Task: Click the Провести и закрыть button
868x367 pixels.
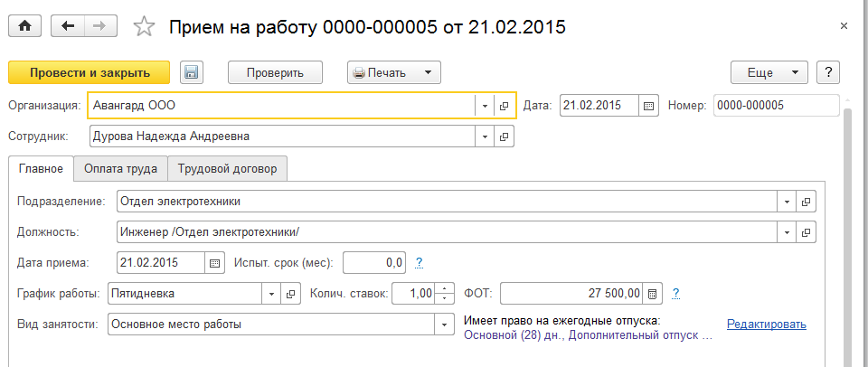Action: click(x=90, y=72)
